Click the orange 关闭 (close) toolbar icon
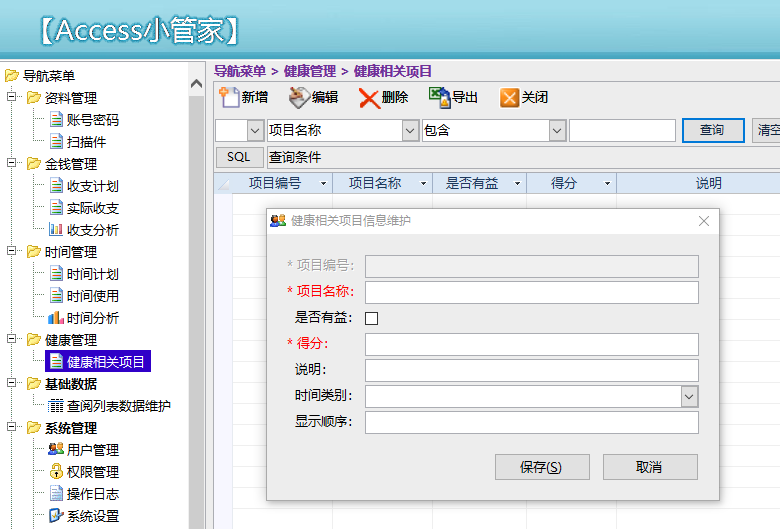The height and width of the screenshot is (529, 780). 509,98
